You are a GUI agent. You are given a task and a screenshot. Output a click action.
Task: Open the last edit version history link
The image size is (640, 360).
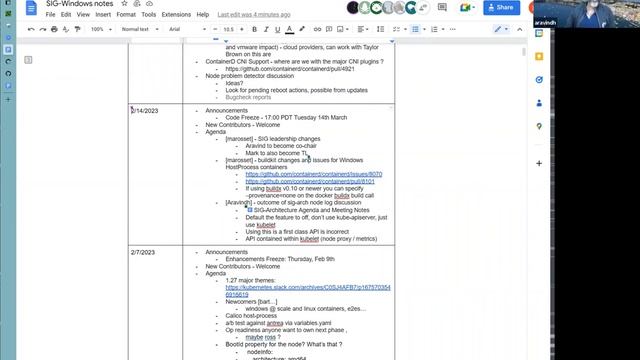pyautogui.click(x=254, y=15)
